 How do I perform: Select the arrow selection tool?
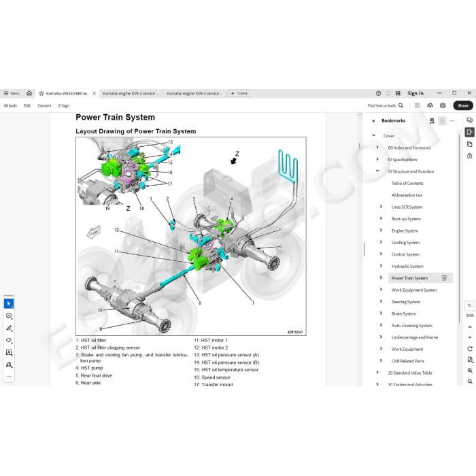(x=9, y=303)
